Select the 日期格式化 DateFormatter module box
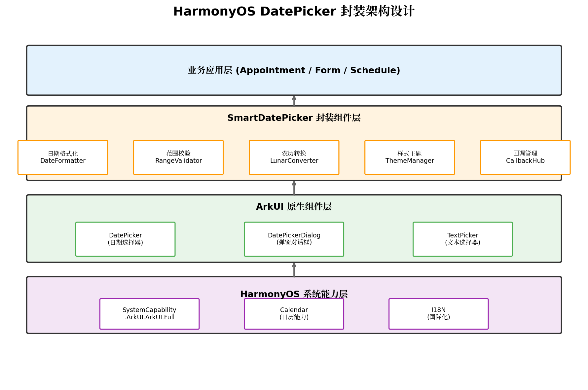The image size is (588, 390). [x=63, y=158]
